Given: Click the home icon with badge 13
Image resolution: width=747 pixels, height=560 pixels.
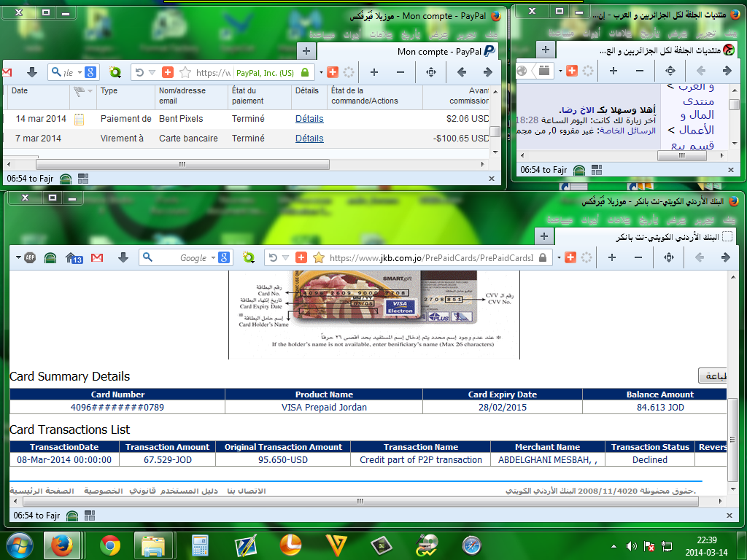Looking at the screenshot, I should [74, 258].
